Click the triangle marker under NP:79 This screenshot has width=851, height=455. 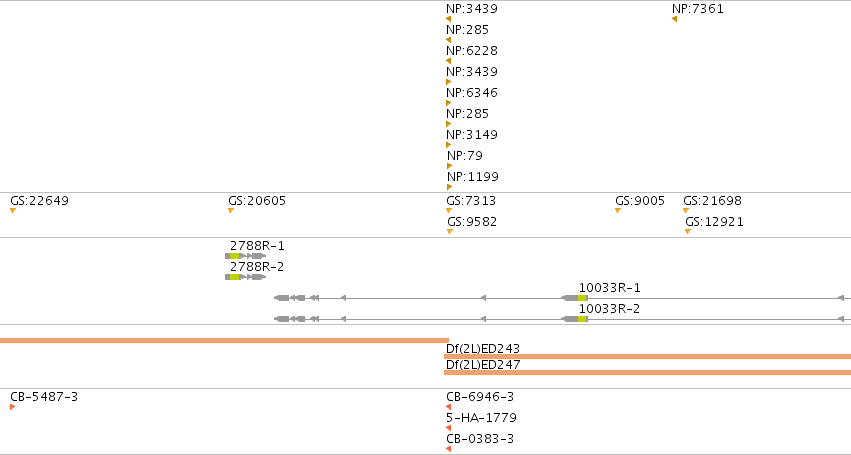(x=449, y=166)
